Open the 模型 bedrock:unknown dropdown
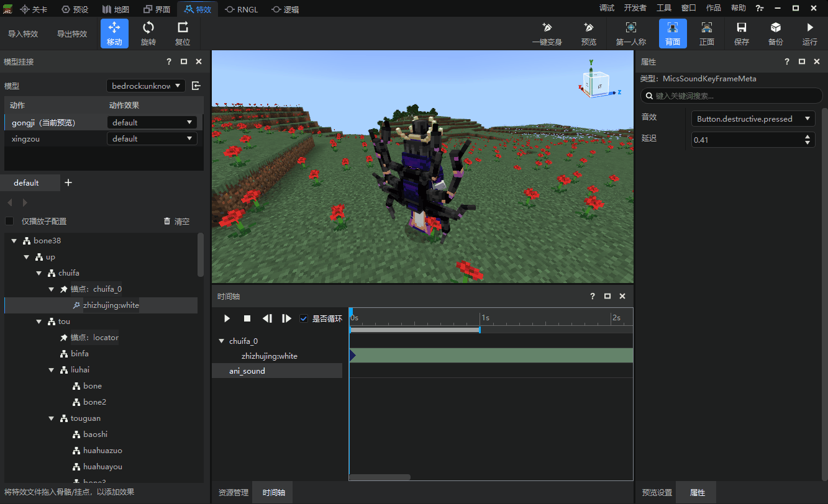 click(x=146, y=86)
